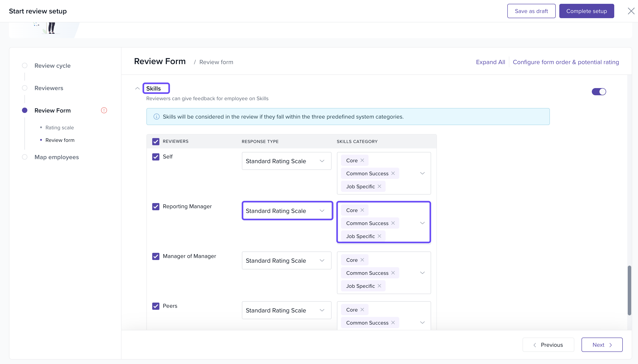This screenshot has height=364, width=638.
Task: Open Self response type dropdown
Action: click(x=286, y=161)
